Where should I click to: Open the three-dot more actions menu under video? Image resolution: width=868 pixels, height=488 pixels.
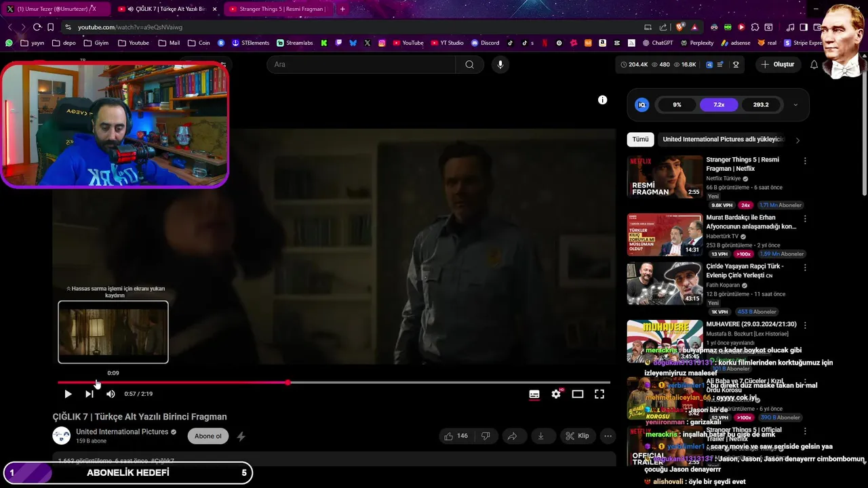point(608,436)
